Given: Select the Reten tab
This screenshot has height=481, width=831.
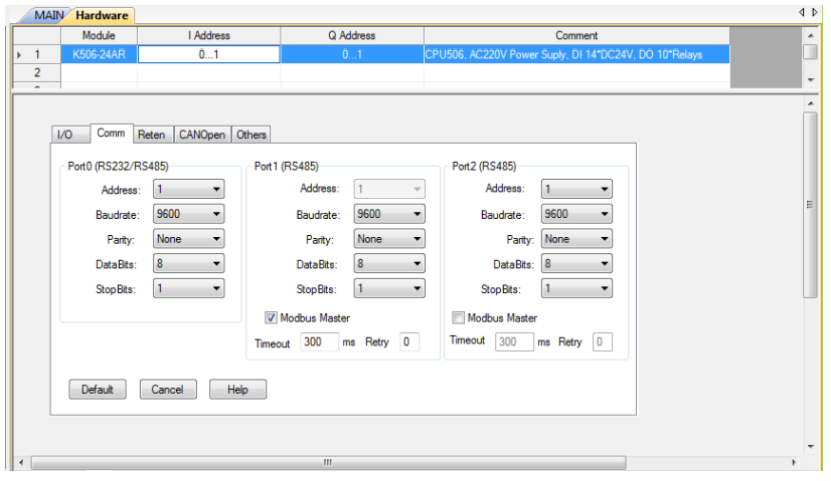Looking at the screenshot, I should 151,134.
